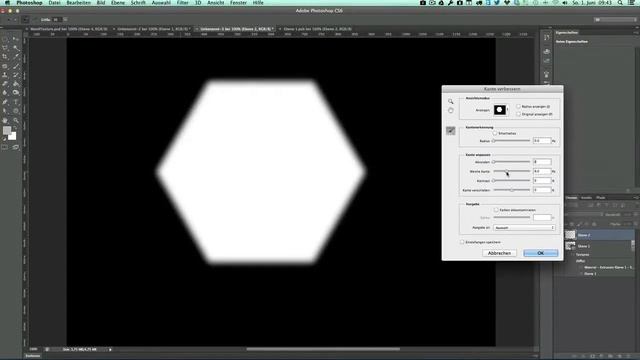Click the Radius value input field
This screenshot has width=640, height=360.
542,141
